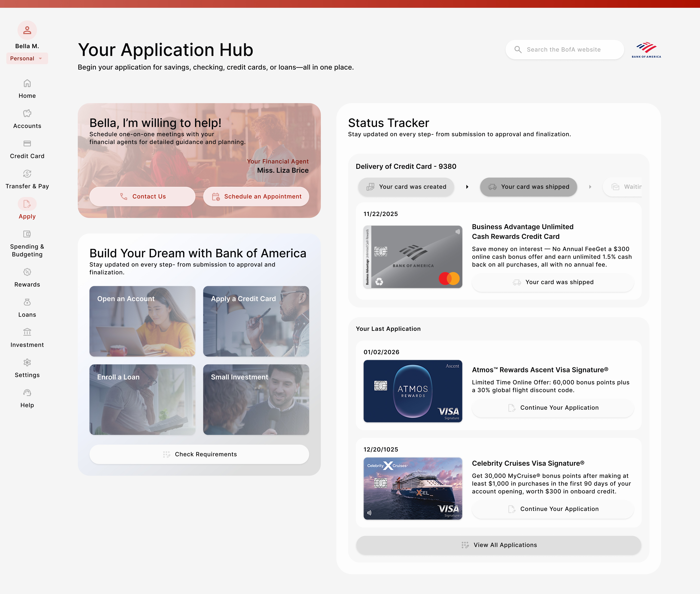This screenshot has width=700, height=594.
Task: Open the Investment bank building icon
Action: click(x=27, y=332)
